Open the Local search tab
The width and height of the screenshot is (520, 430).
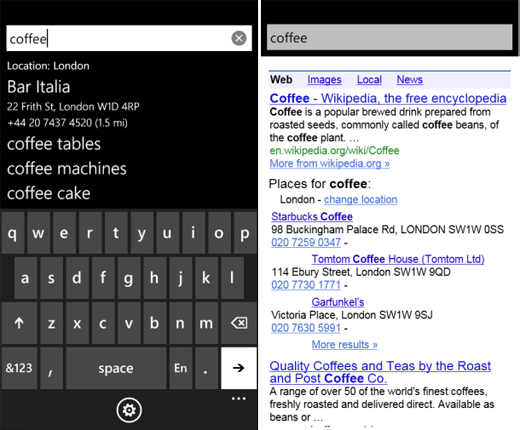369,80
